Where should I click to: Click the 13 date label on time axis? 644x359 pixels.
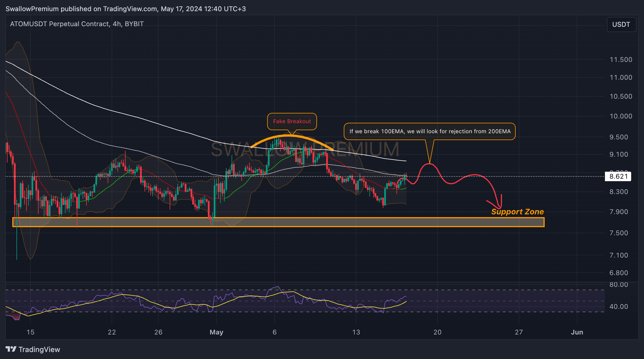point(356,332)
